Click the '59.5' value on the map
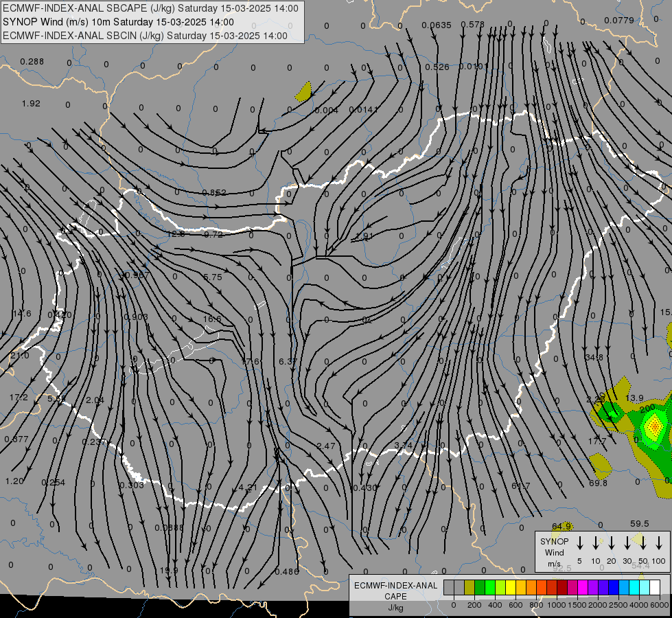 coord(640,524)
